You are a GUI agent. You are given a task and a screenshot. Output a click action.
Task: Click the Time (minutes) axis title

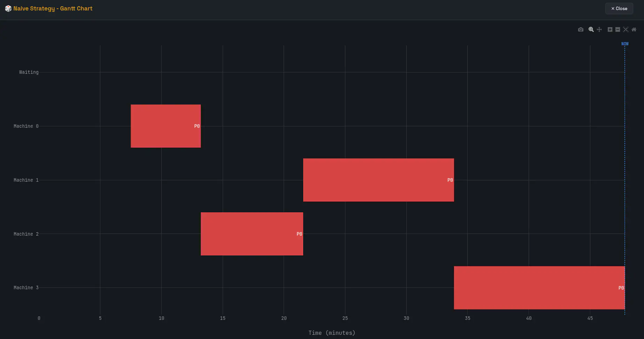click(x=332, y=333)
